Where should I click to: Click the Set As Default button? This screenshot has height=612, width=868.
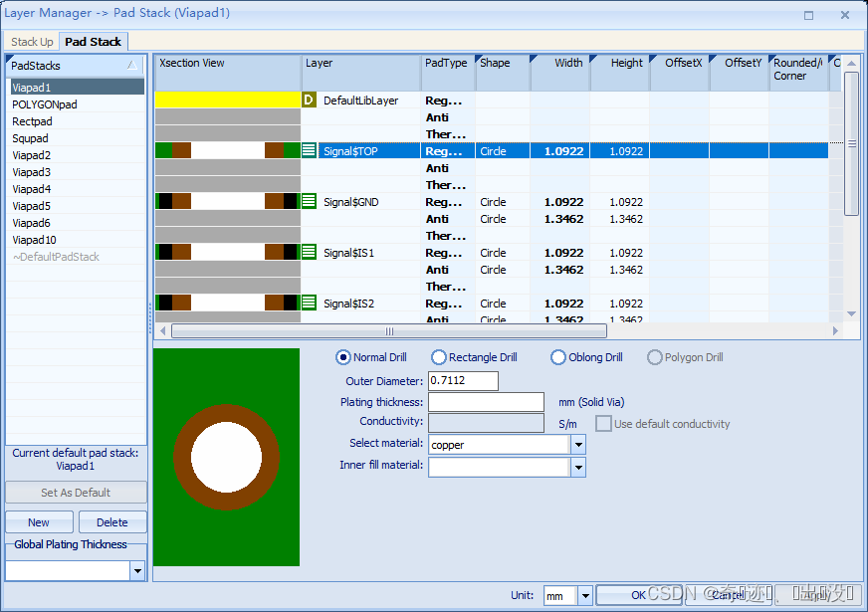coord(76,493)
